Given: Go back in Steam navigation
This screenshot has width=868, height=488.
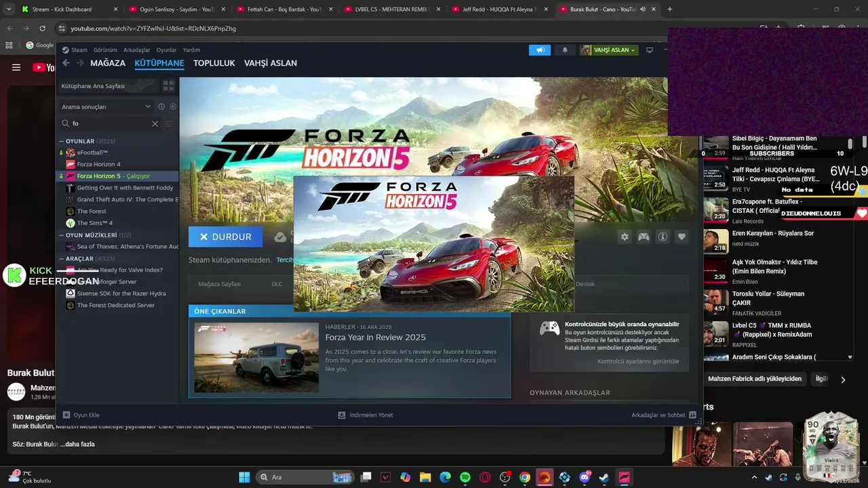Looking at the screenshot, I should tap(66, 63).
